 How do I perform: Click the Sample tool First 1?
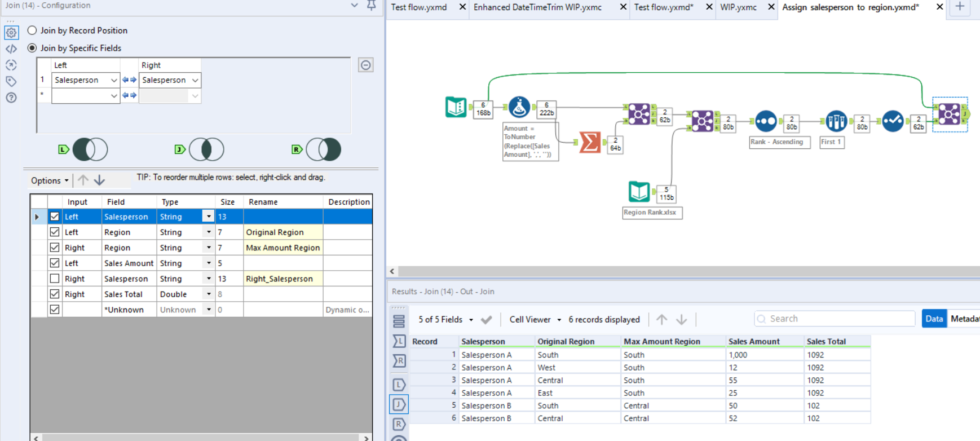point(836,121)
